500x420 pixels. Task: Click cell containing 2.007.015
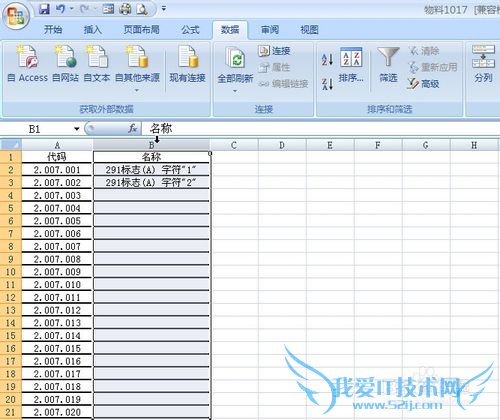[x=57, y=349]
